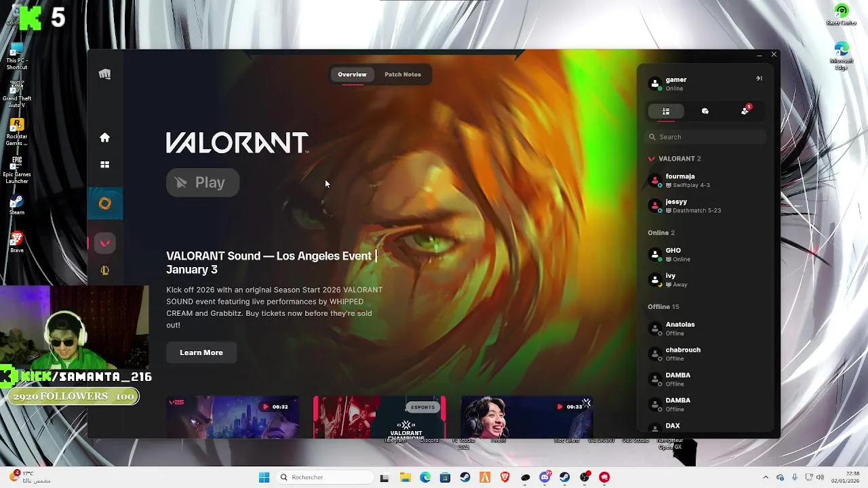The width and height of the screenshot is (868, 488).
Task: Collapse the Online 2 friends group
Action: [661, 232]
